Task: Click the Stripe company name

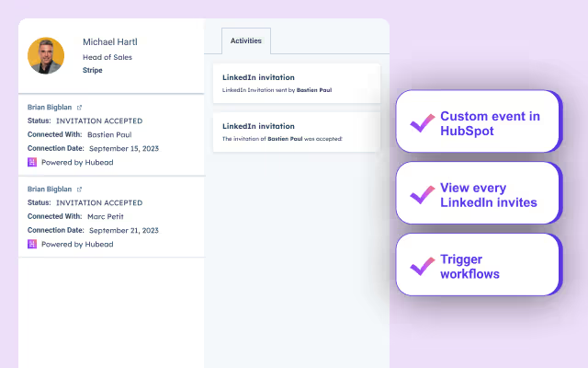Action: click(93, 69)
